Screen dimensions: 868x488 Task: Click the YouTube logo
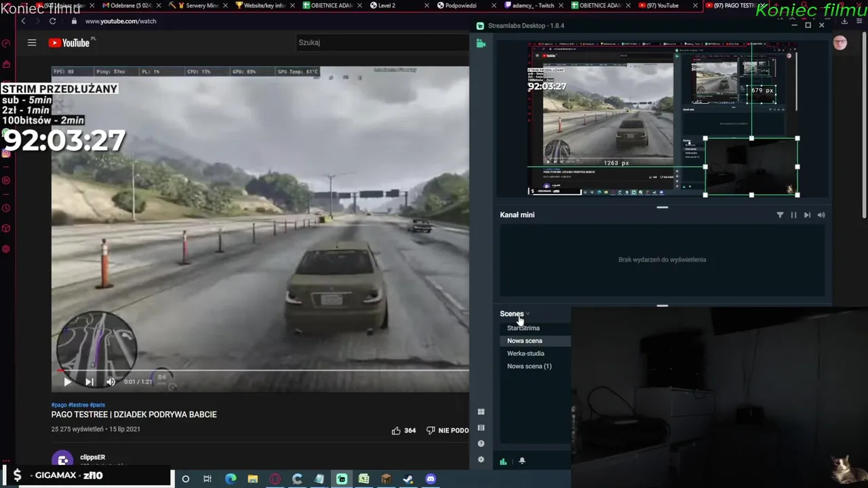pyautogui.click(x=69, y=43)
